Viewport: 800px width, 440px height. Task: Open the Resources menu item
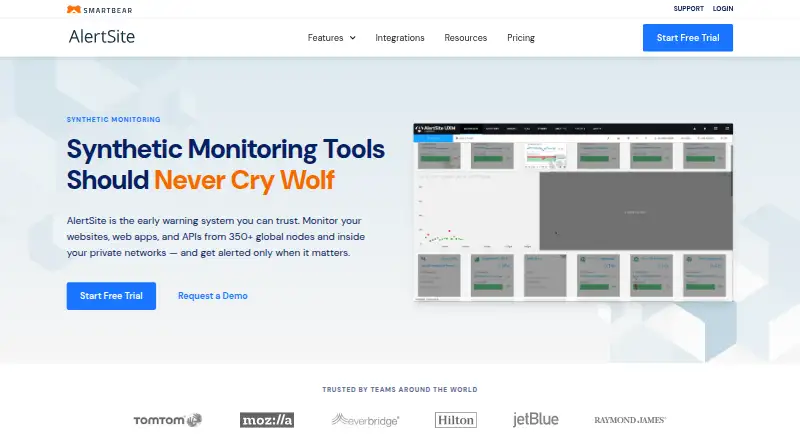tap(465, 38)
